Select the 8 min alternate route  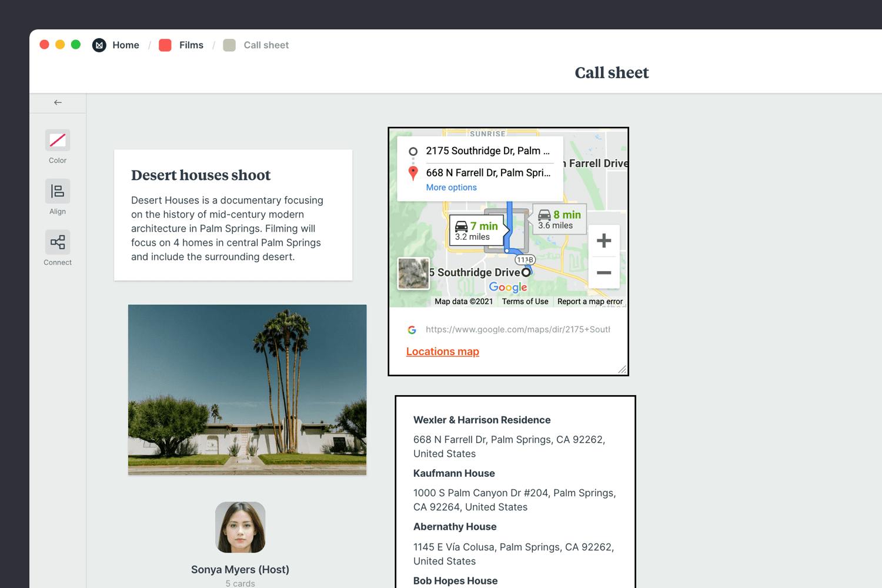pyautogui.click(x=559, y=219)
